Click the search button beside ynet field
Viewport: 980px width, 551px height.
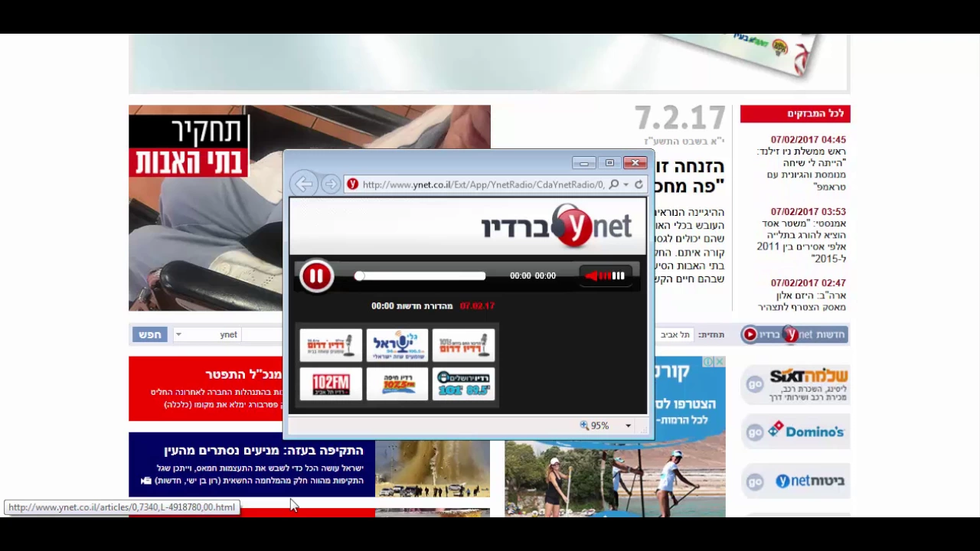pos(149,334)
